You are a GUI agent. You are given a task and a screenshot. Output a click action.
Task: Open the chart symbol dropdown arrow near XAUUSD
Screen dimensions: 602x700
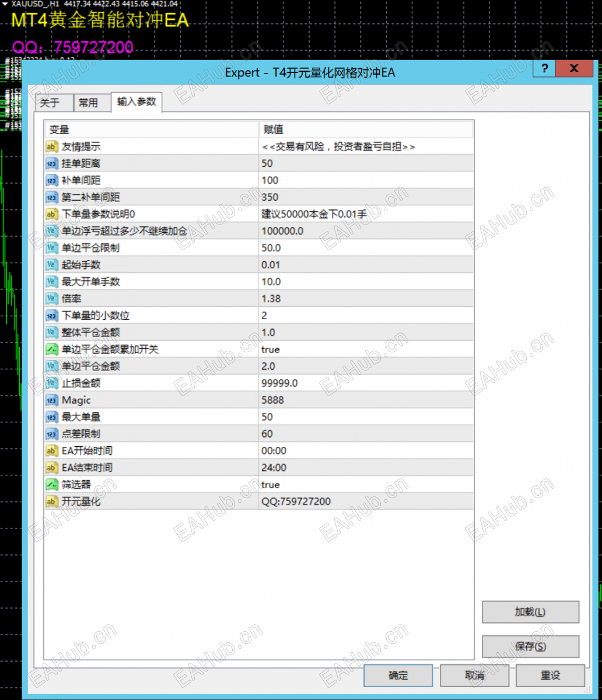(x=6, y=3)
